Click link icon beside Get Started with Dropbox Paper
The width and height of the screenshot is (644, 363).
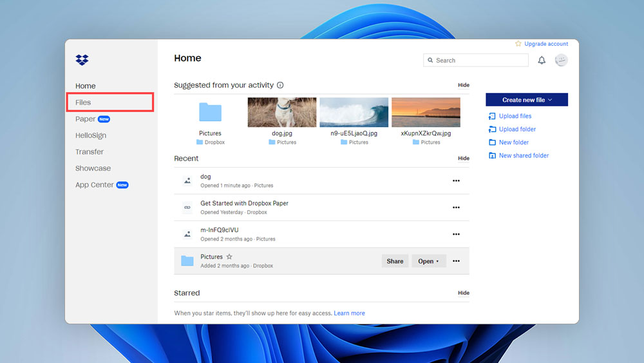coord(187,207)
